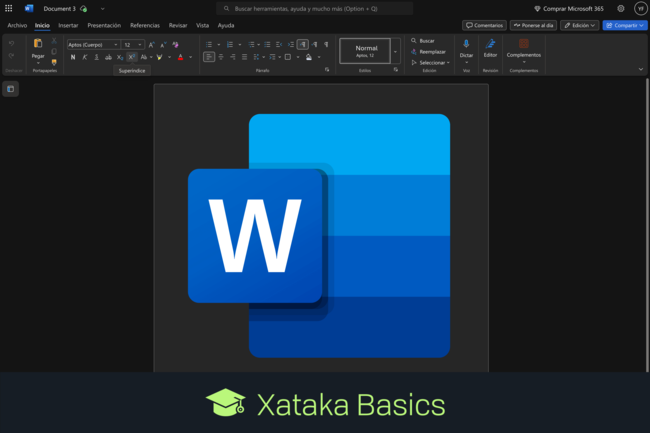Click the Compartir button

coord(624,25)
